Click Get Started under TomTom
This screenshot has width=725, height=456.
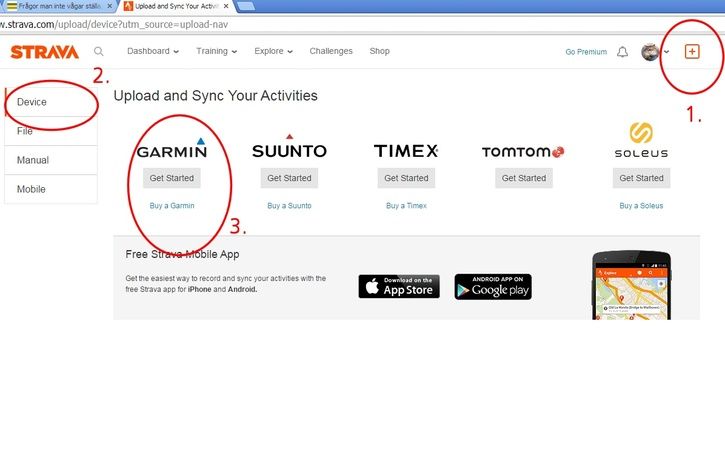[x=524, y=178]
